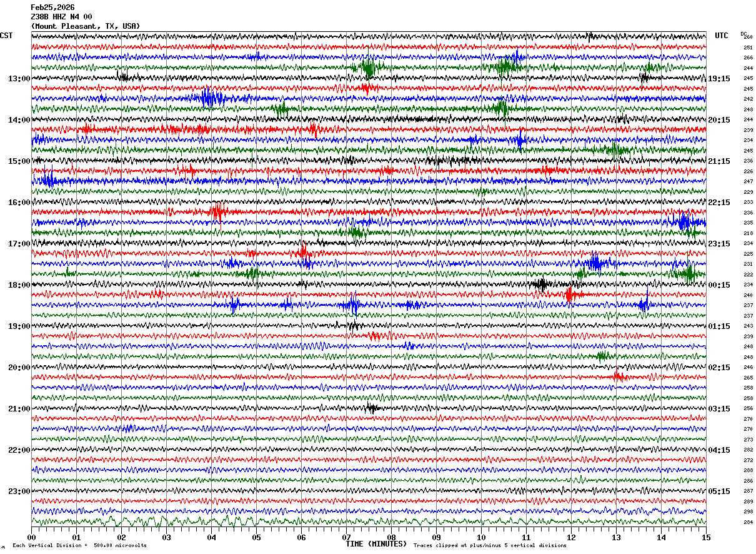Click the "DC" column header
This screenshot has height=554, width=756.
point(744,34)
